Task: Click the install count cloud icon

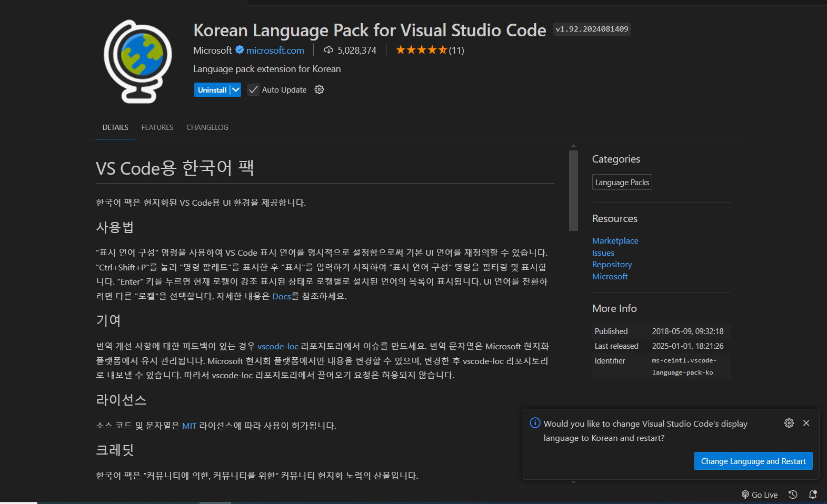Action: [328, 50]
